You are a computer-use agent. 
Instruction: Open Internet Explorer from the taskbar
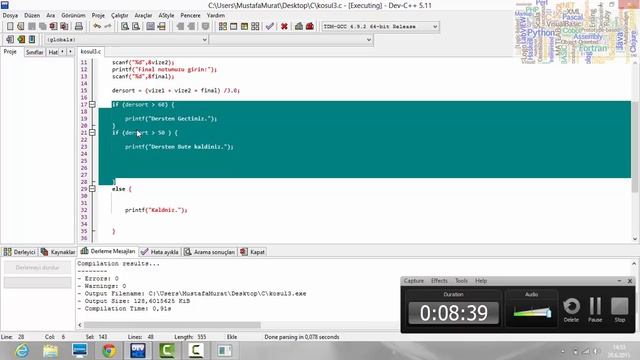click(x=22, y=351)
